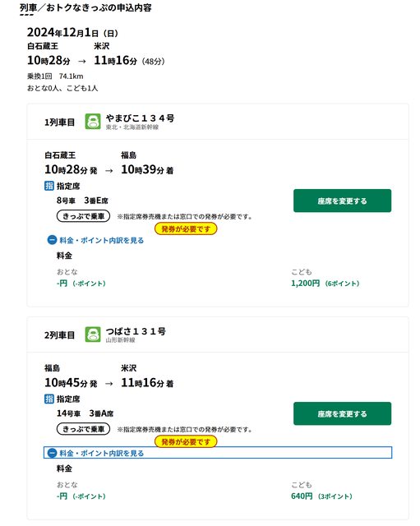Click the yellow 発券が必要です label for second train
This screenshot has width=420, height=526.
tap(186, 442)
